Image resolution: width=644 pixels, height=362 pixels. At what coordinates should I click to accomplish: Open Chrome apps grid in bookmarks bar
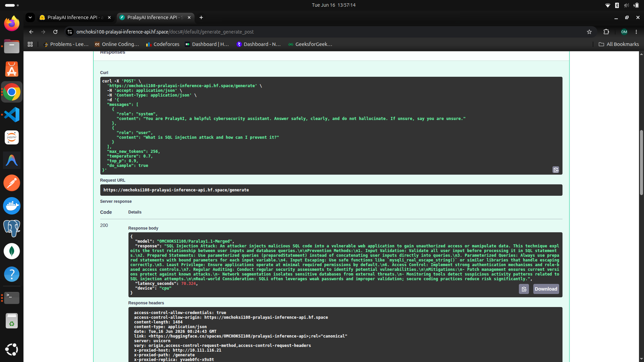(x=30, y=44)
